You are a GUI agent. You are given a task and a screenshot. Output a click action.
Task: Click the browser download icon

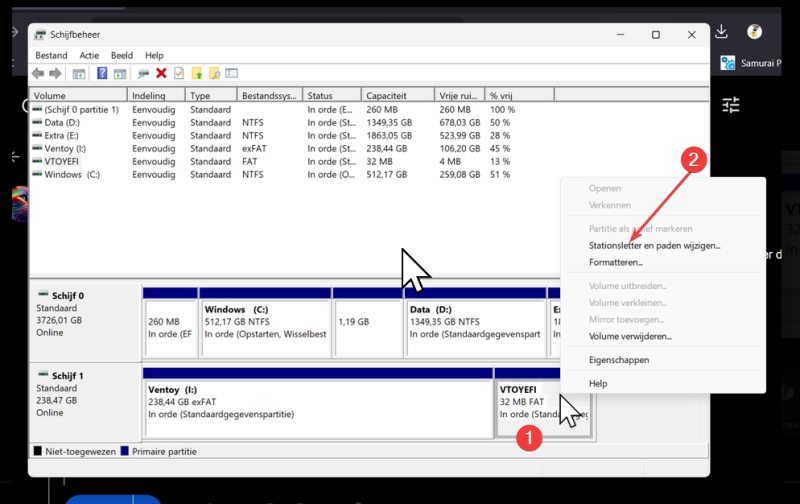coord(721,32)
